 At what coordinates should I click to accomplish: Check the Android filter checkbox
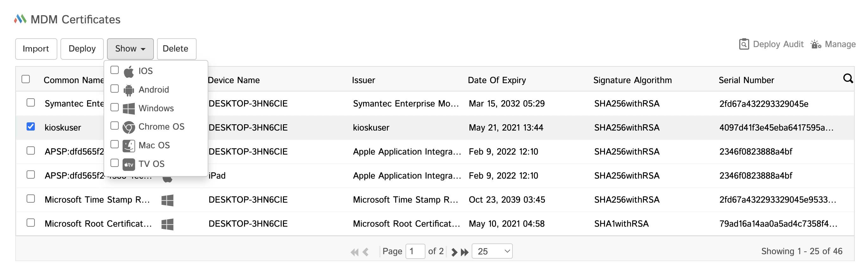tap(115, 89)
